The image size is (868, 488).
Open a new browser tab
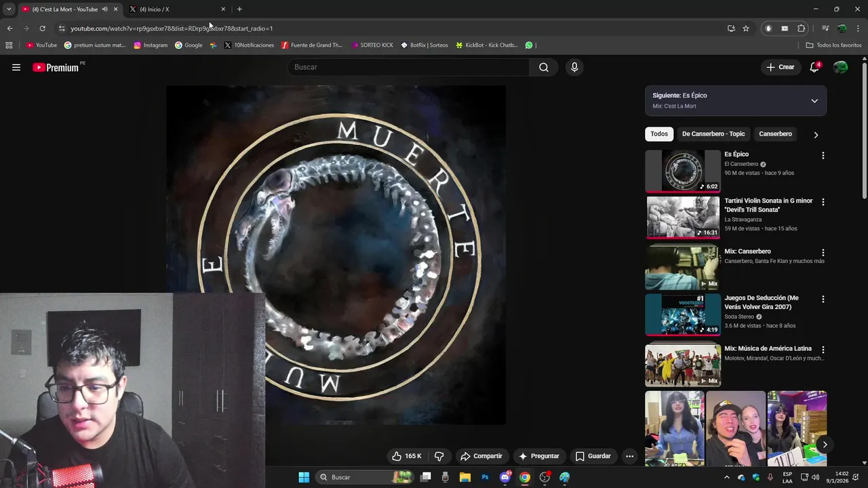coord(239,9)
